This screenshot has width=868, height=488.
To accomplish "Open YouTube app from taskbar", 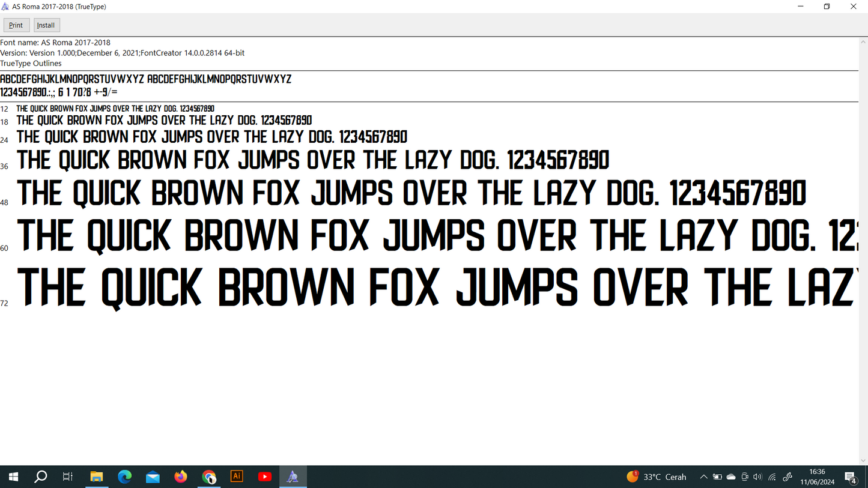I will point(265,477).
